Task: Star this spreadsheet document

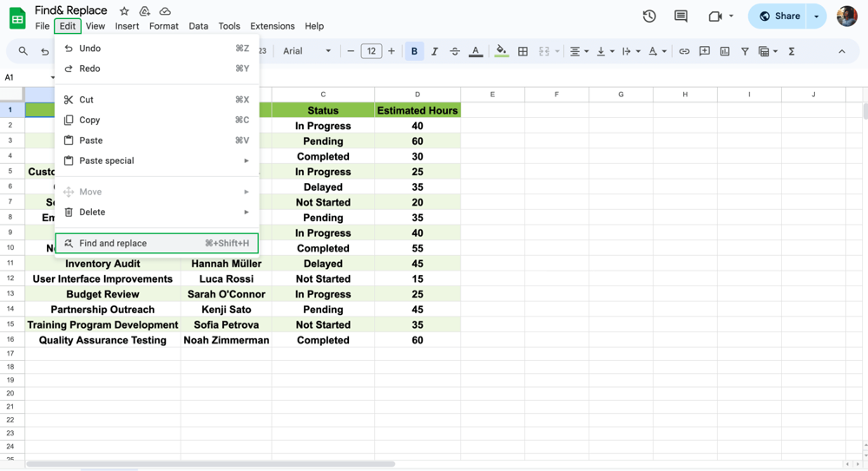Action: pos(124,11)
